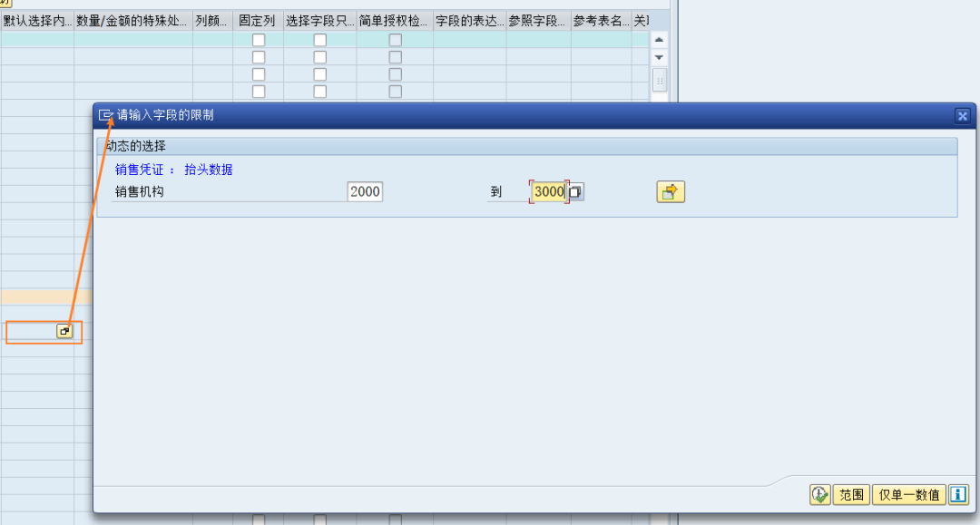Screen dimensions: 980x525
Task: Click the small selection icon in the 默认选择内 cell
Action: tap(64, 331)
